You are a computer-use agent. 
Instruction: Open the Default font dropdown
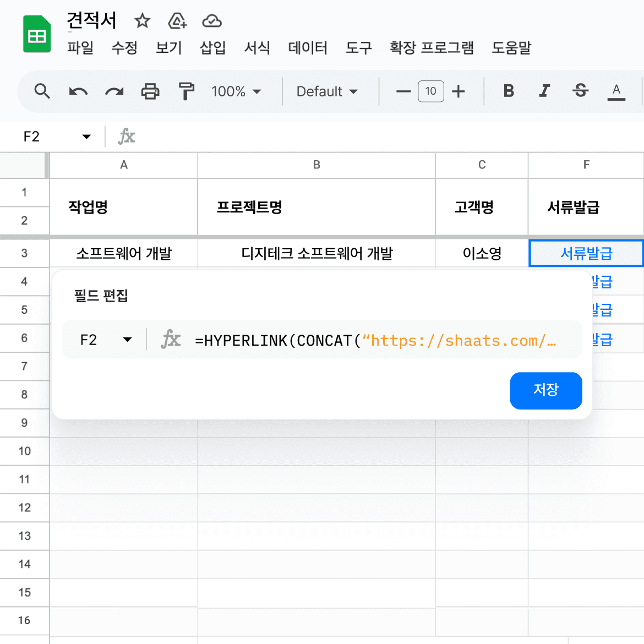point(327,91)
